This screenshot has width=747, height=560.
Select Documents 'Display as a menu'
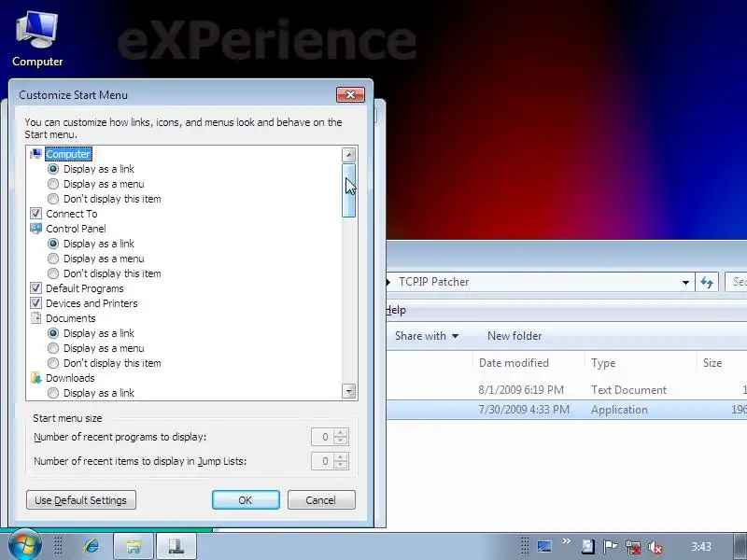[x=53, y=348]
